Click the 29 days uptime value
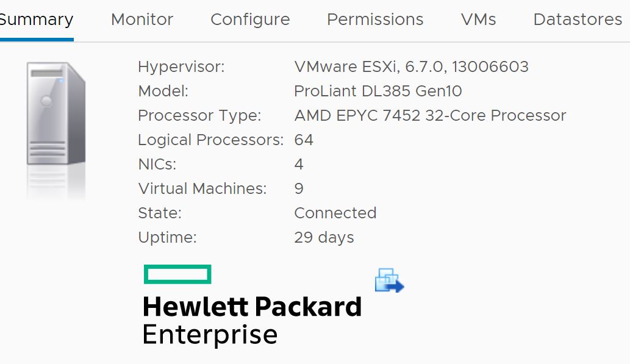The height and width of the screenshot is (364, 630). coord(324,237)
